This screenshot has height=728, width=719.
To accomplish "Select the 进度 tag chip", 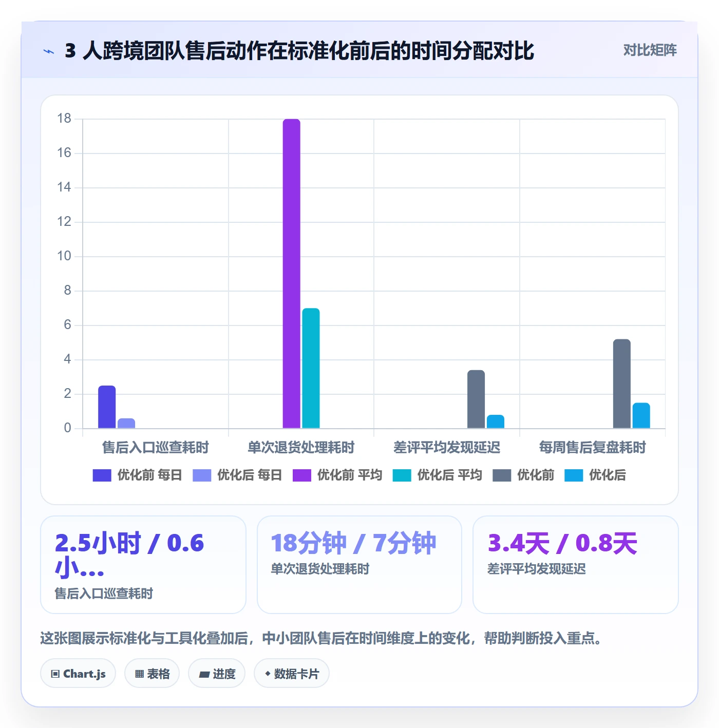I will pyautogui.click(x=217, y=674).
